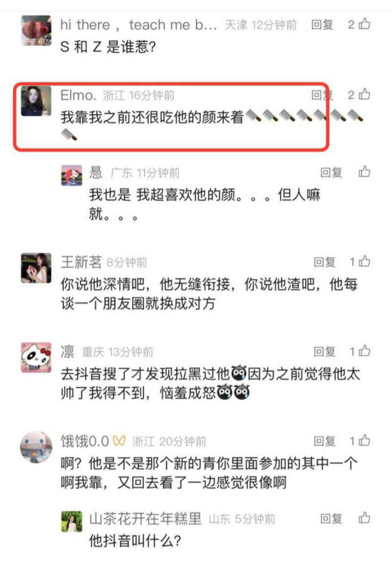Reply to 恳's comment from 广东
The image size is (392, 564).
pyautogui.click(x=331, y=172)
